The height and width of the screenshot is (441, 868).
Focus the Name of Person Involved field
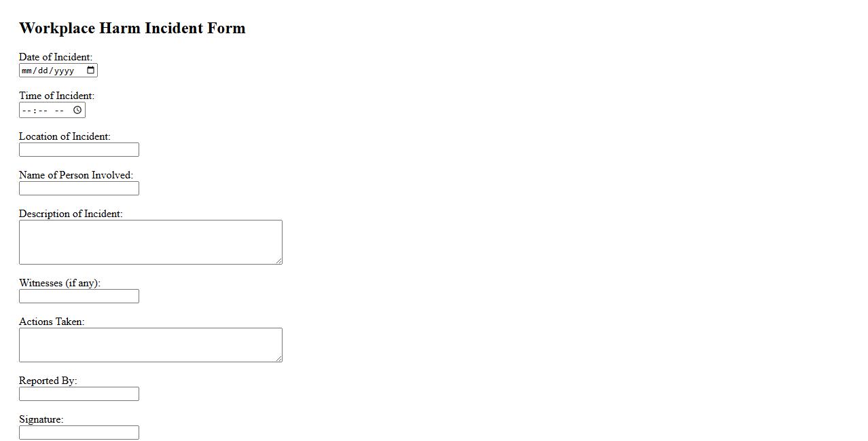click(79, 189)
